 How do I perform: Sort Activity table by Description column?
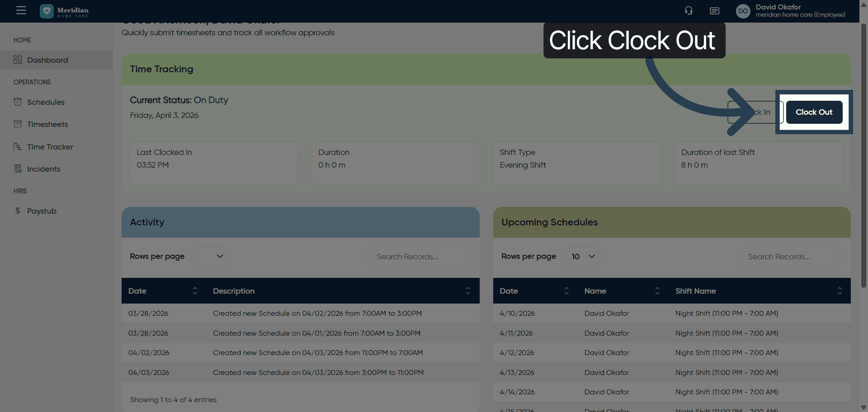point(468,291)
